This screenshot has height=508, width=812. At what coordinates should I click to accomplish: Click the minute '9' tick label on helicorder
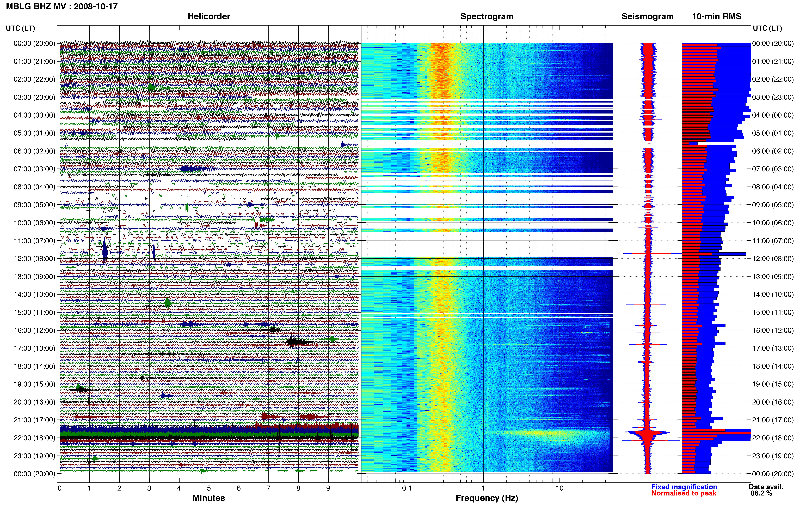point(328,488)
